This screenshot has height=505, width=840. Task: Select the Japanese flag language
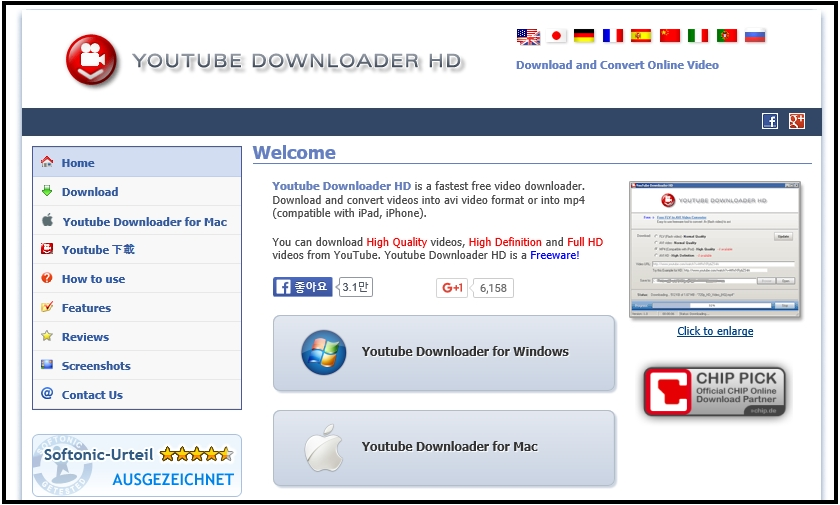(556, 36)
